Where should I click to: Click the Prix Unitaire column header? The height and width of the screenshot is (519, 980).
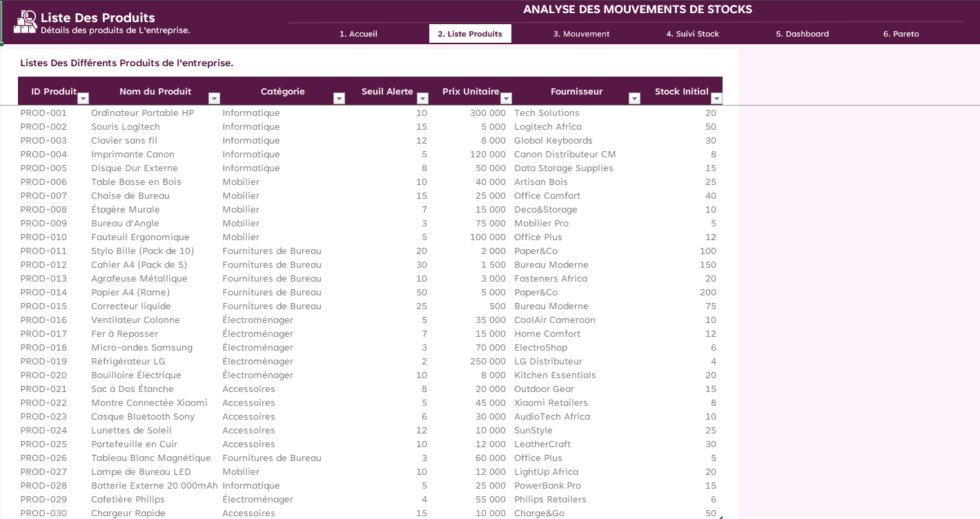(x=471, y=91)
